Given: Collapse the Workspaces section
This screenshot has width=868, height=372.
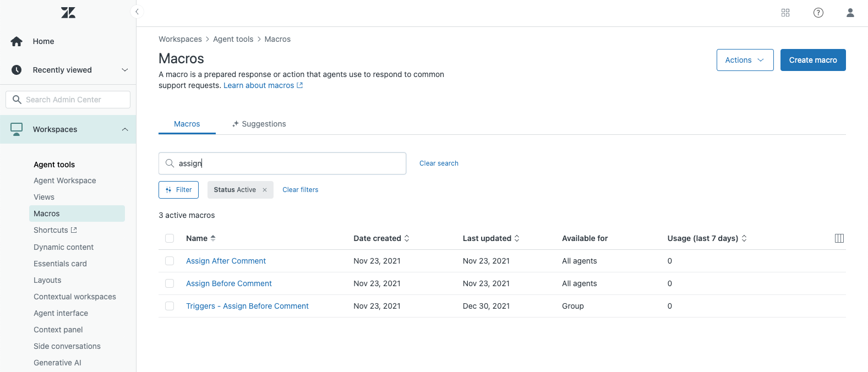Looking at the screenshot, I should [124, 129].
